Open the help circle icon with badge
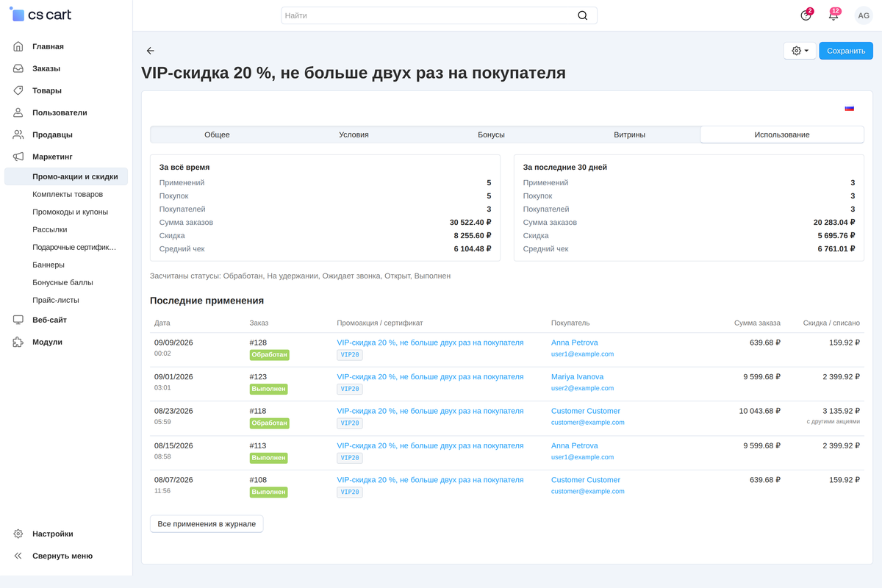Viewport: 882px width, 588px height. point(806,15)
